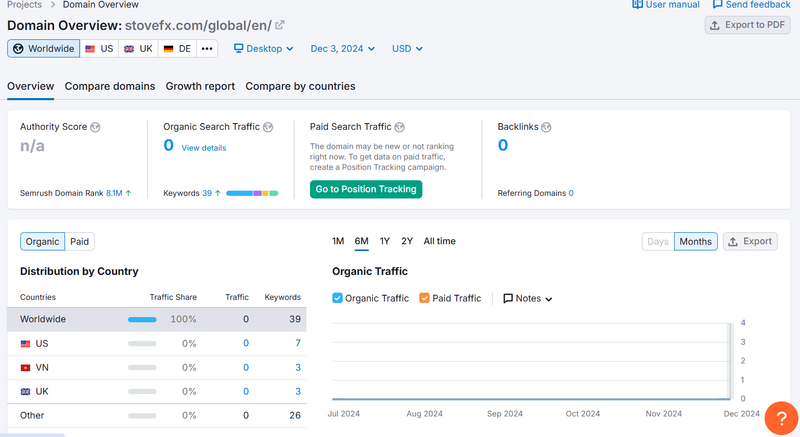Uncheck the Organic Traffic chart checkbox
This screenshot has height=437, width=800.
(x=337, y=298)
